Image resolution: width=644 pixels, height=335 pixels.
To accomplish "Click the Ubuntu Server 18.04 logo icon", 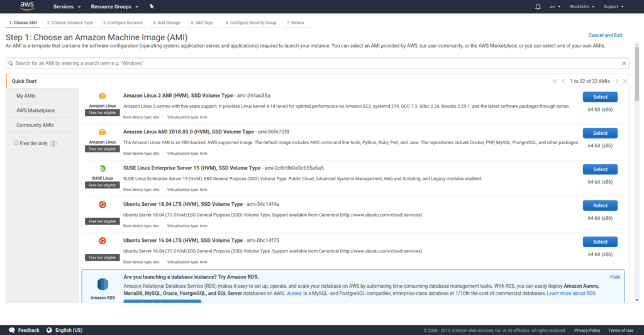I will click(x=103, y=204).
